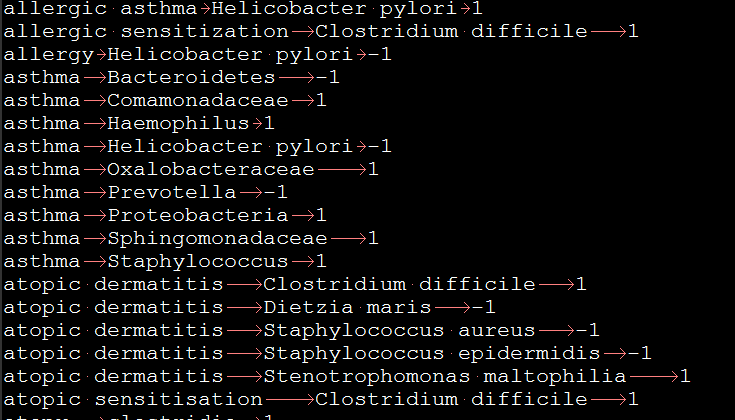Click 'atopic sensitisation' text
Viewport: 735px width, 420px height.
(x=133, y=399)
